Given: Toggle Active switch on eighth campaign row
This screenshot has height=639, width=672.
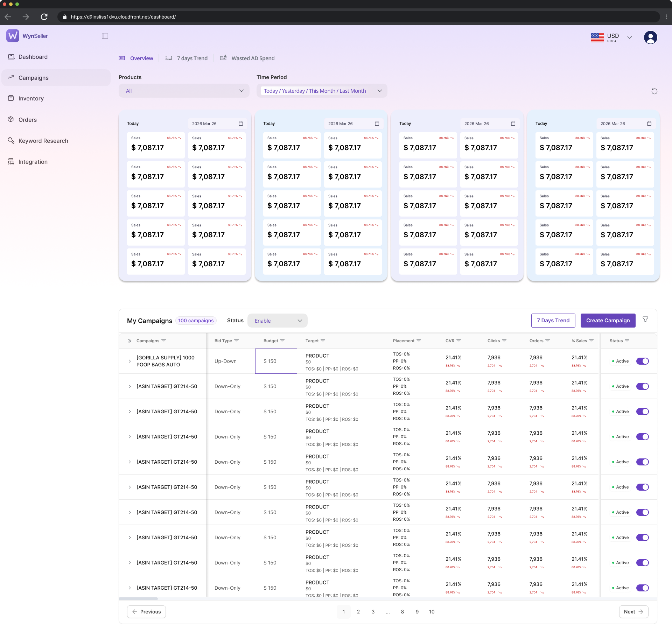Looking at the screenshot, I should pyautogui.click(x=642, y=538).
